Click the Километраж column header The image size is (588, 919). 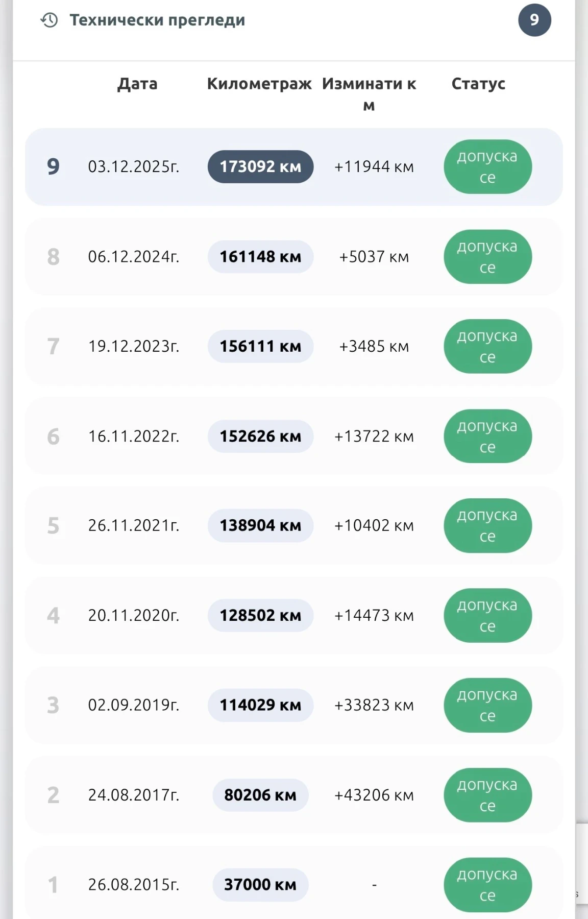(x=259, y=84)
